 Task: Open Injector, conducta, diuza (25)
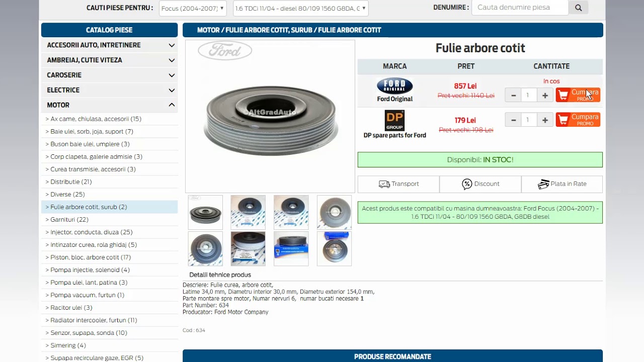pyautogui.click(x=89, y=232)
